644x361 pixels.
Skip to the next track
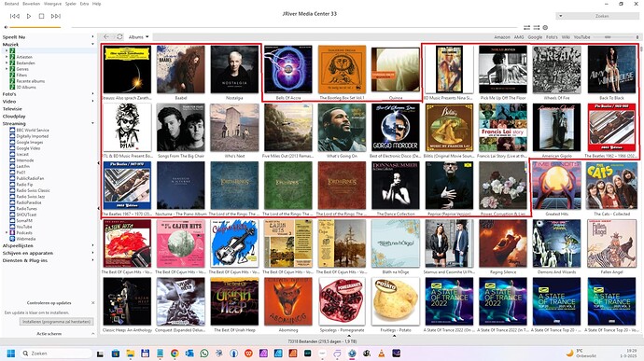(x=56, y=16)
